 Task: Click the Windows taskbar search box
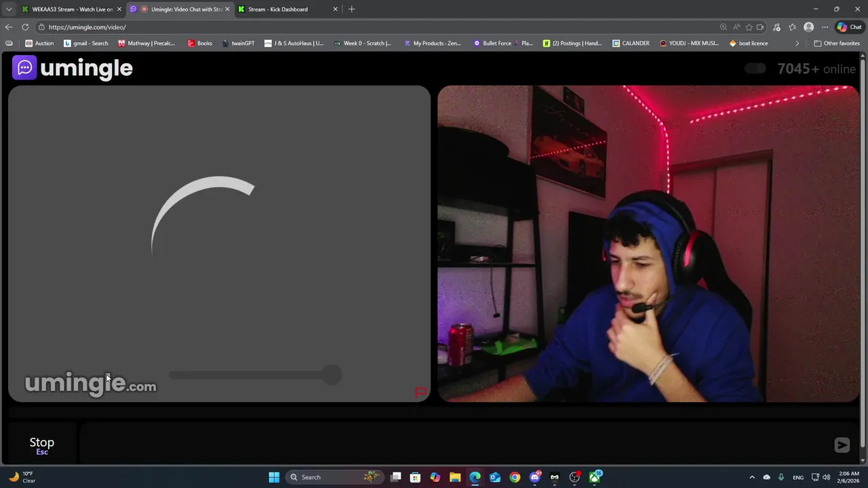(x=334, y=477)
